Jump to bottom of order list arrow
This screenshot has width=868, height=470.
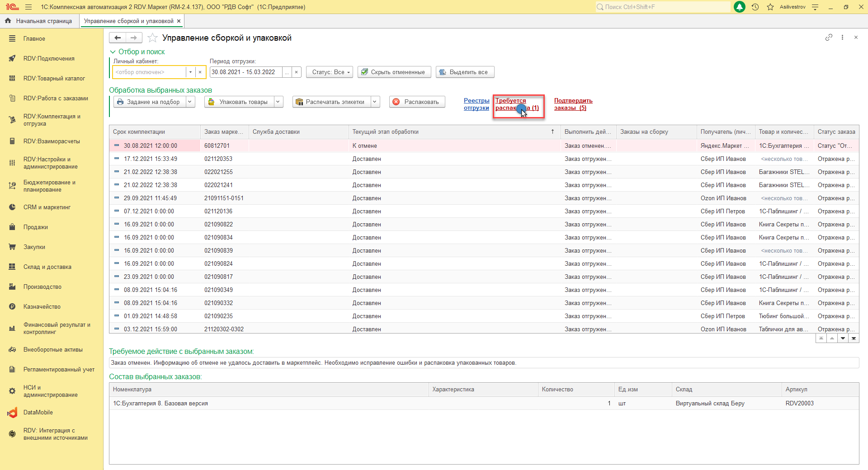(854, 338)
